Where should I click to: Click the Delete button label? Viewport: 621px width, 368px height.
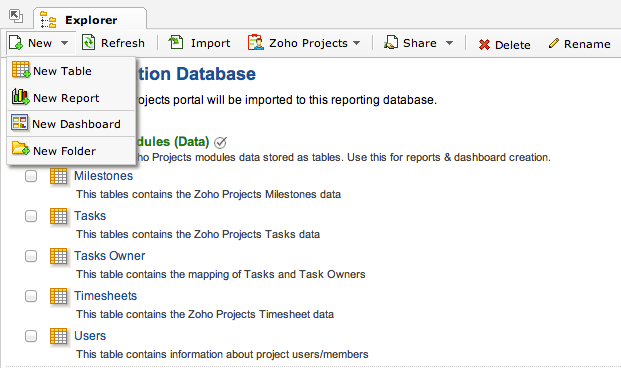pos(512,45)
